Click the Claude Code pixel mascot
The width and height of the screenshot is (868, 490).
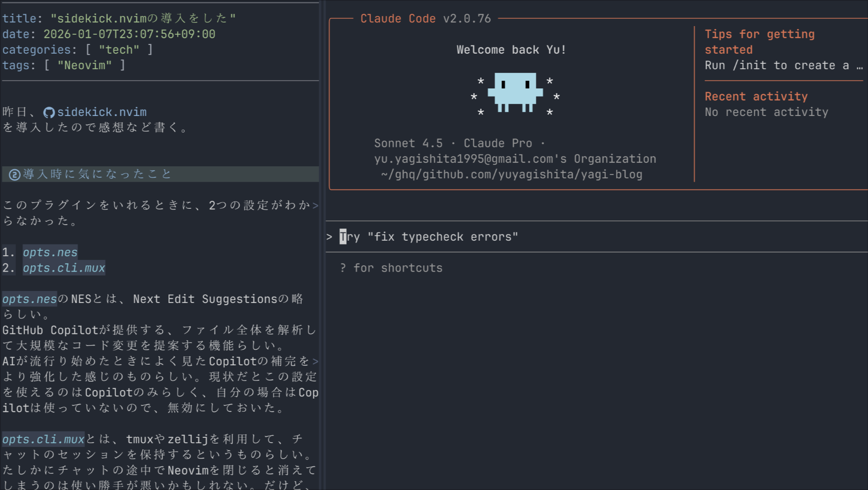(515, 92)
